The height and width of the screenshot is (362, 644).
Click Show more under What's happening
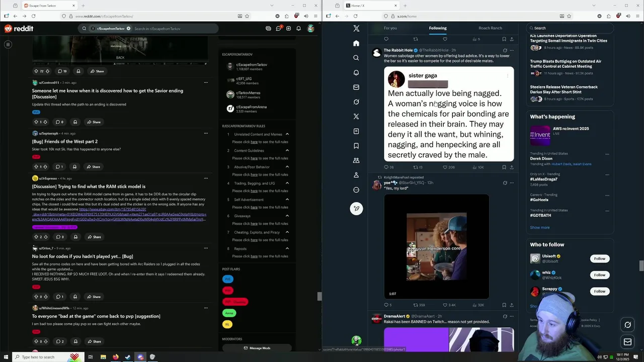[540, 227]
